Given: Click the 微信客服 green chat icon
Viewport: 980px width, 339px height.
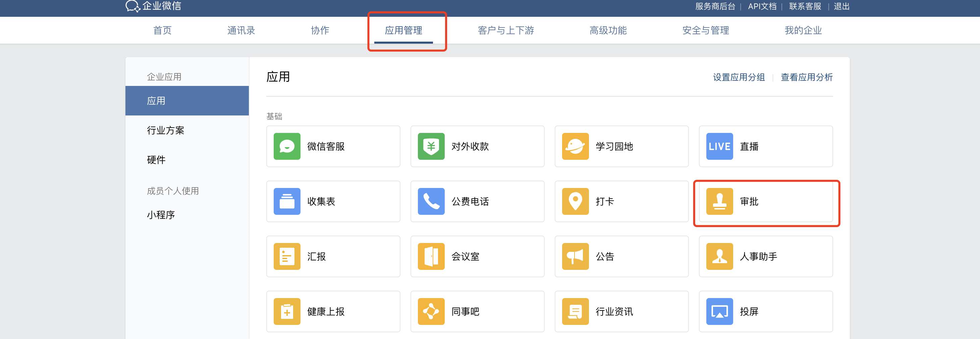Looking at the screenshot, I should point(287,146).
